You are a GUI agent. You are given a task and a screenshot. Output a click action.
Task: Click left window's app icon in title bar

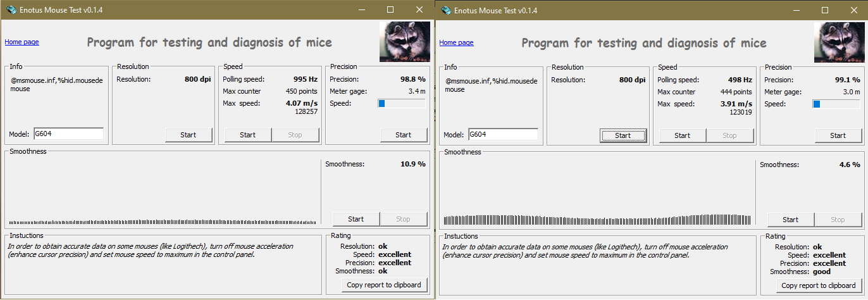[x=11, y=10]
